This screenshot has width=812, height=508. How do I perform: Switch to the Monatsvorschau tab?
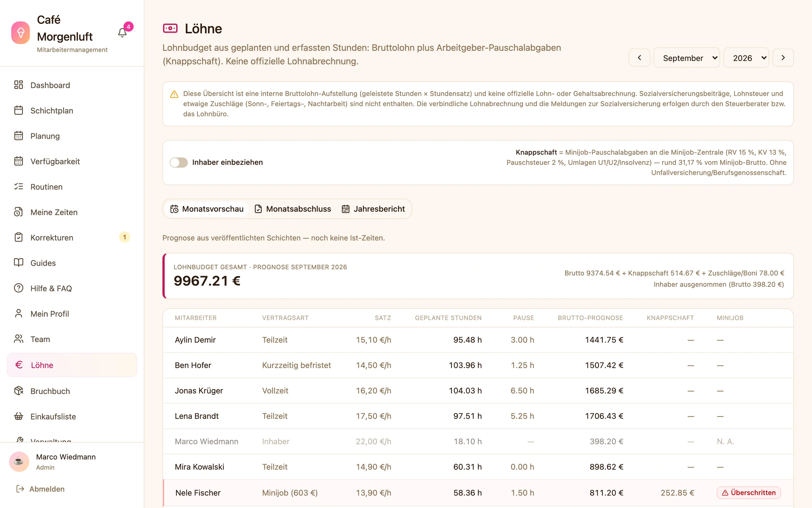pyautogui.click(x=207, y=209)
